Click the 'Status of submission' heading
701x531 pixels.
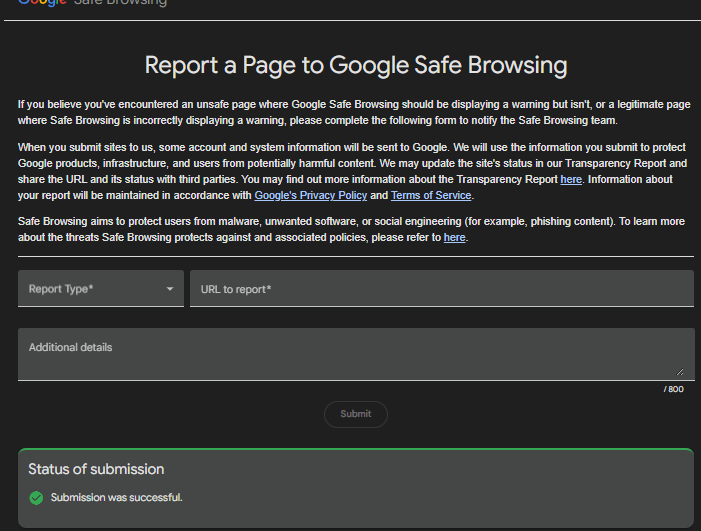[96, 469]
